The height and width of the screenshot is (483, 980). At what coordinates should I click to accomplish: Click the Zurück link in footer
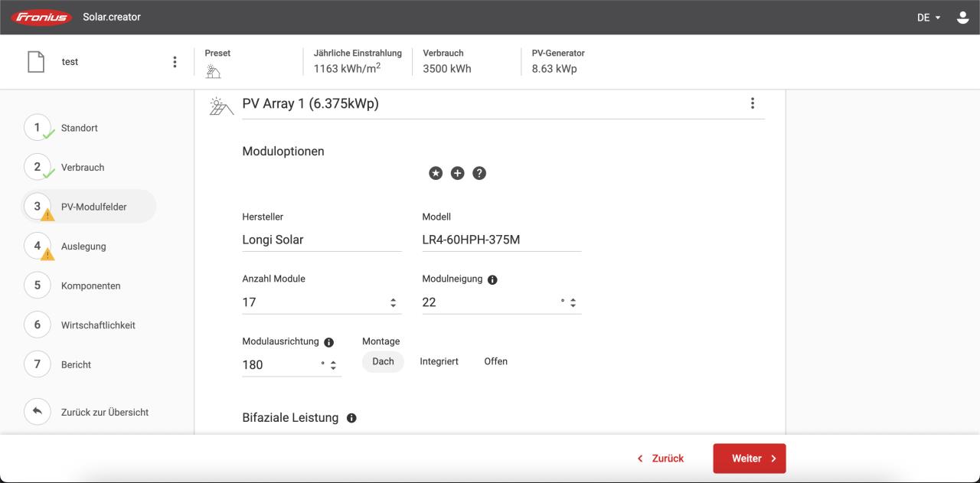[x=661, y=459]
